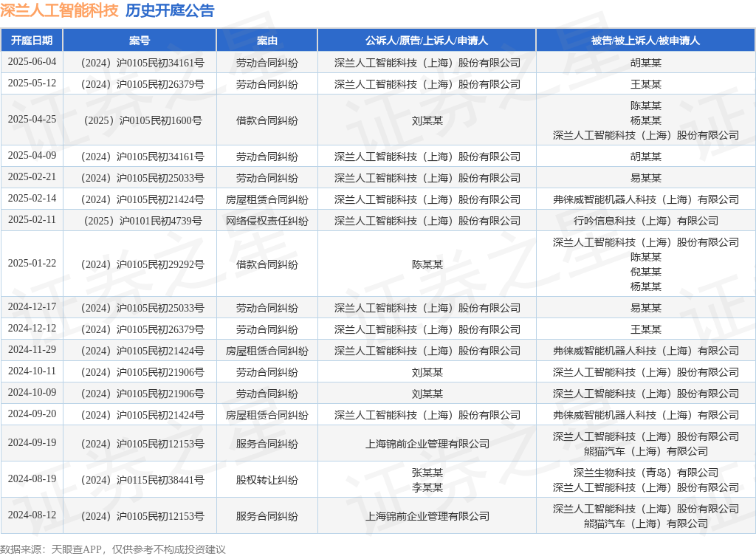Click case number (2024)沪0105民初29292号
Viewport: 756px width, 556px height.
(140, 264)
